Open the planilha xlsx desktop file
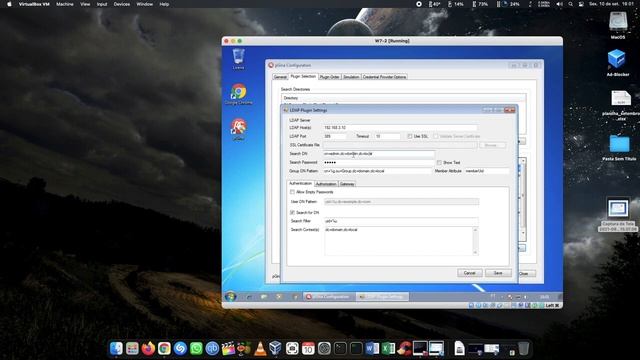Viewport: 640px width, 360px height. click(620, 104)
